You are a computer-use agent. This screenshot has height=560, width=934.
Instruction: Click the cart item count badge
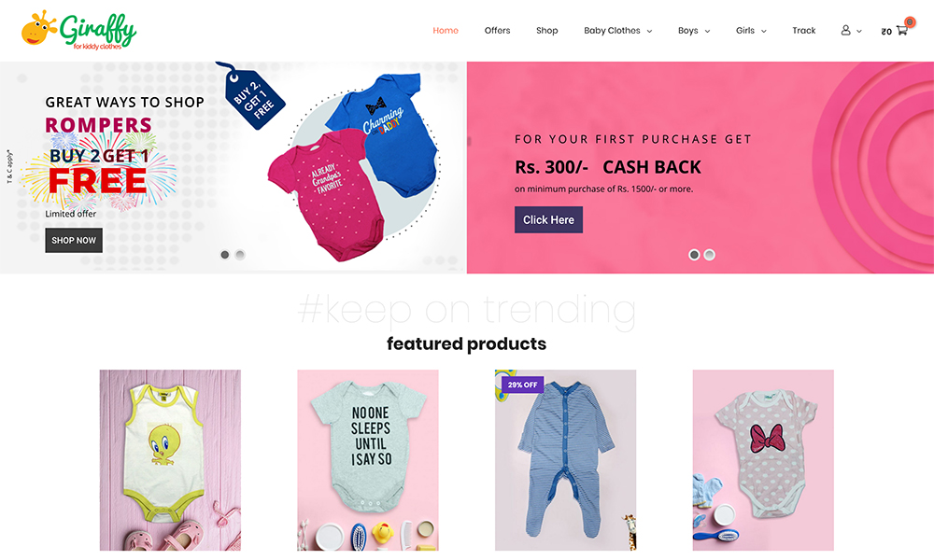(910, 22)
